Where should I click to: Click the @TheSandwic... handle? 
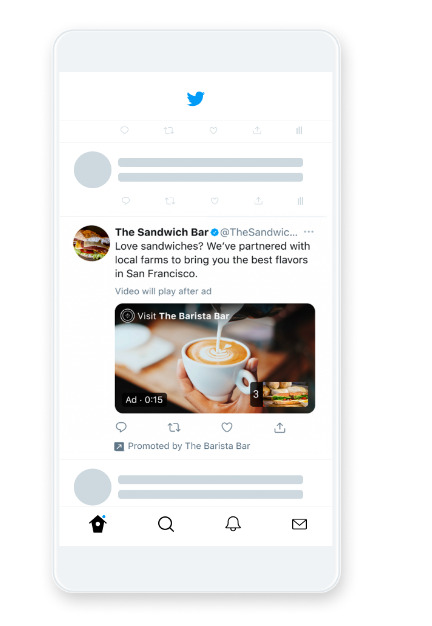click(x=259, y=232)
